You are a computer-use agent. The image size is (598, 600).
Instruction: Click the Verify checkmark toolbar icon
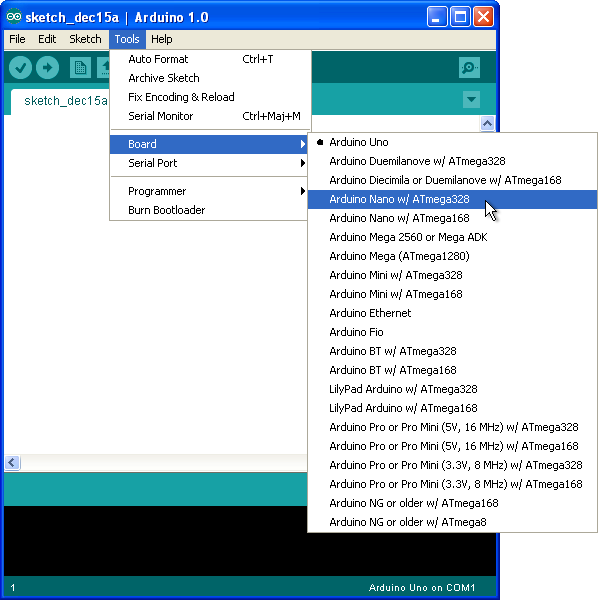click(x=20, y=68)
